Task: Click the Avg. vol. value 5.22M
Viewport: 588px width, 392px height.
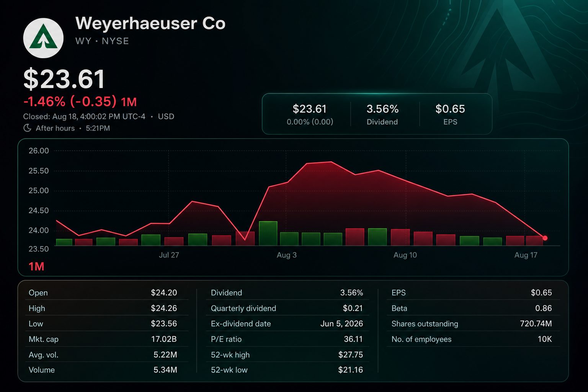Action: point(165,355)
